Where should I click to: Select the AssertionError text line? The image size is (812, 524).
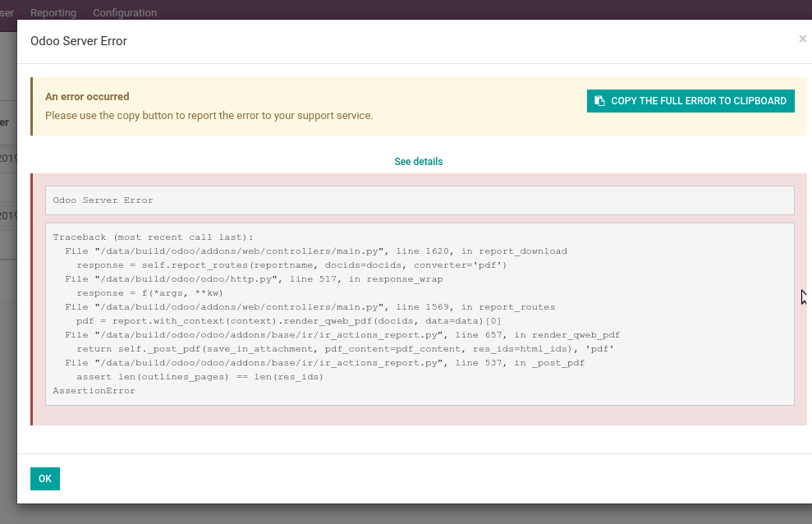94,391
